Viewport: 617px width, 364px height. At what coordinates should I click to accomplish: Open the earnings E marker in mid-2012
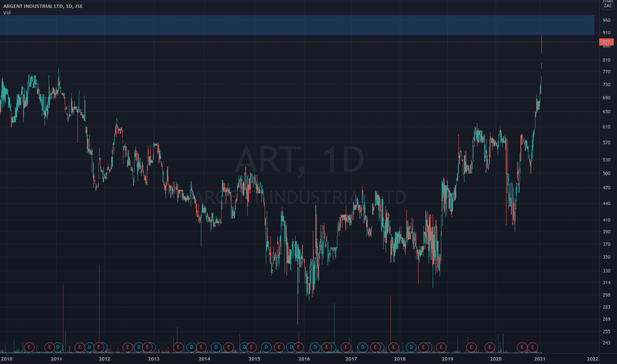pyautogui.click(x=128, y=347)
